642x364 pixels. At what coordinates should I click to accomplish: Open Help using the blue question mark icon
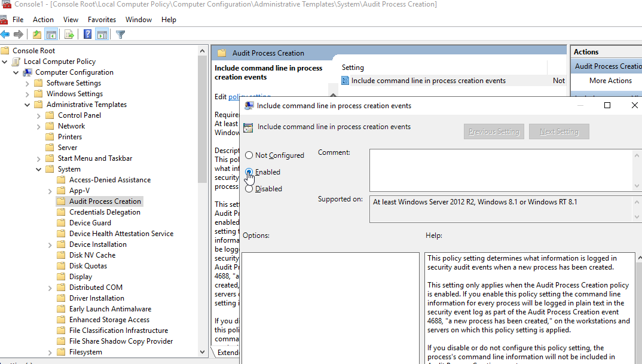pyautogui.click(x=88, y=35)
